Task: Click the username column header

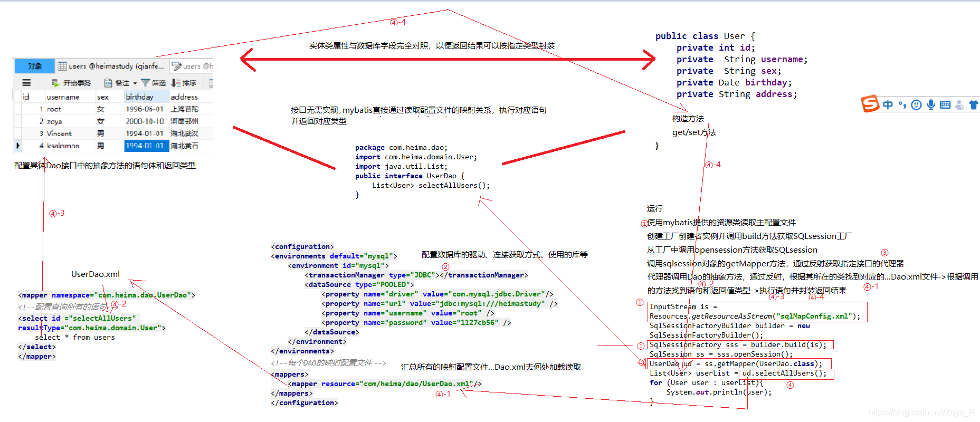Action: pyautogui.click(x=70, y=97)
